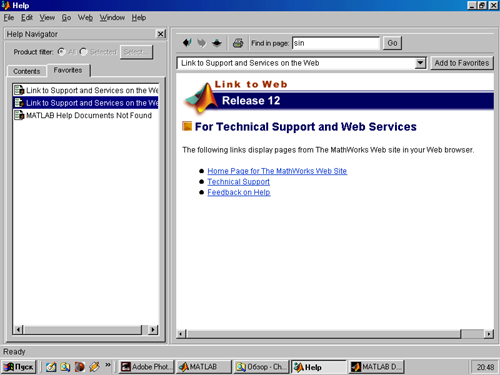Image resolution: width=500 pixels, height=375 pixels.
Task: Open the Web menu
Action: (85, 18)
